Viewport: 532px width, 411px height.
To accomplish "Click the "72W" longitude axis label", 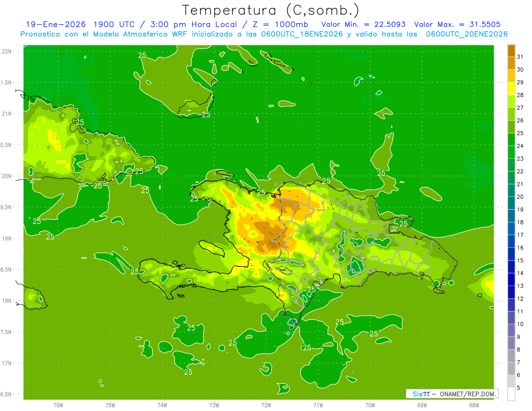I will pos(266,405).
